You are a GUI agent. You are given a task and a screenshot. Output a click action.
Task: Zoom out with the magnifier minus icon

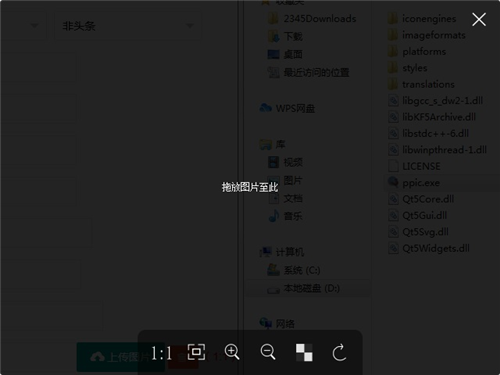point(268,352)
